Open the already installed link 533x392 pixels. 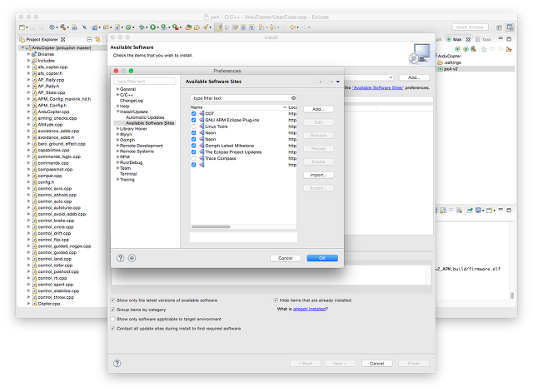309,309
